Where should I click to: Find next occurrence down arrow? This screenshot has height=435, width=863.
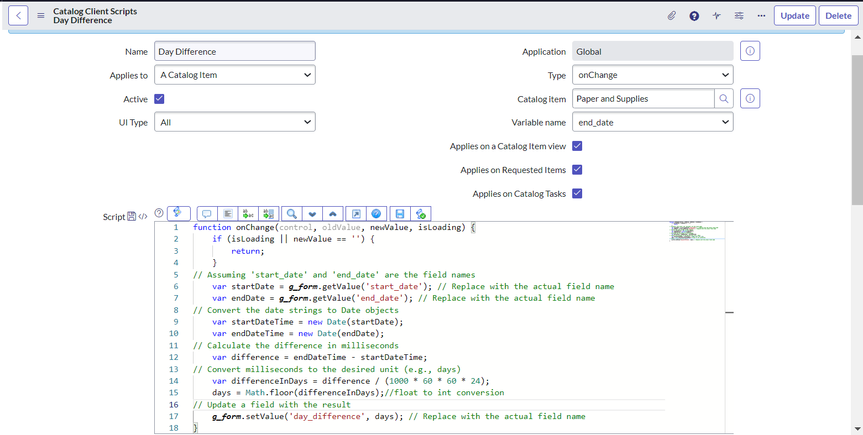(312, 214)
